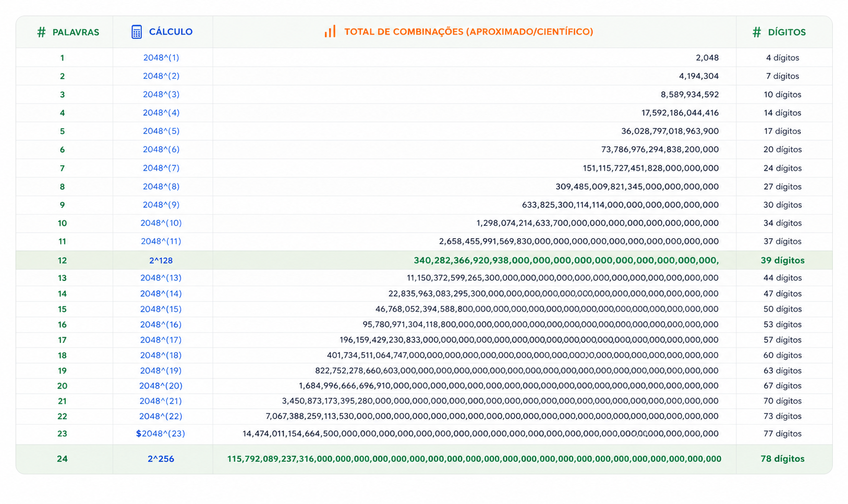Click the 2048^(13) calculation cell

click(x=161, y=278)
